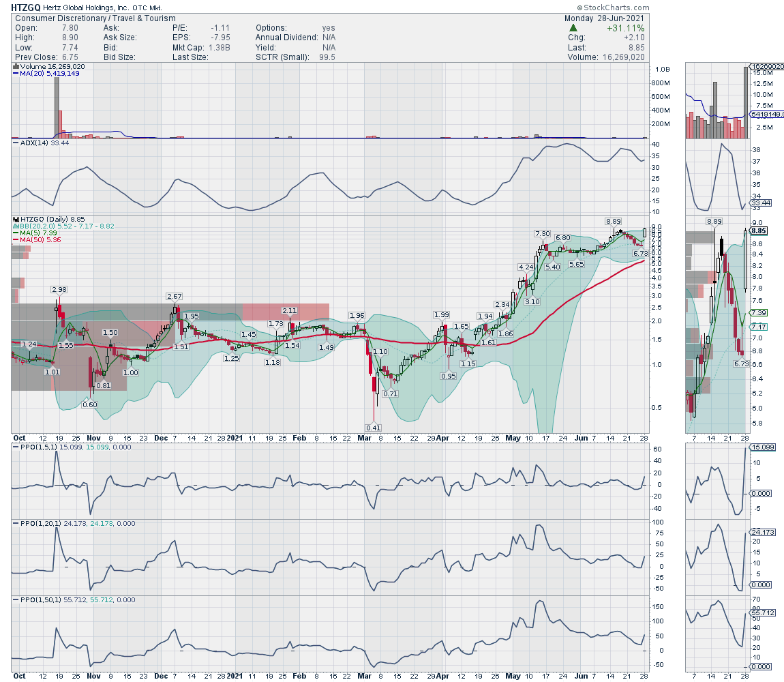
Task: Click the 0.41 March low price label
Action: pyautogui.click(x=374, y=428)
